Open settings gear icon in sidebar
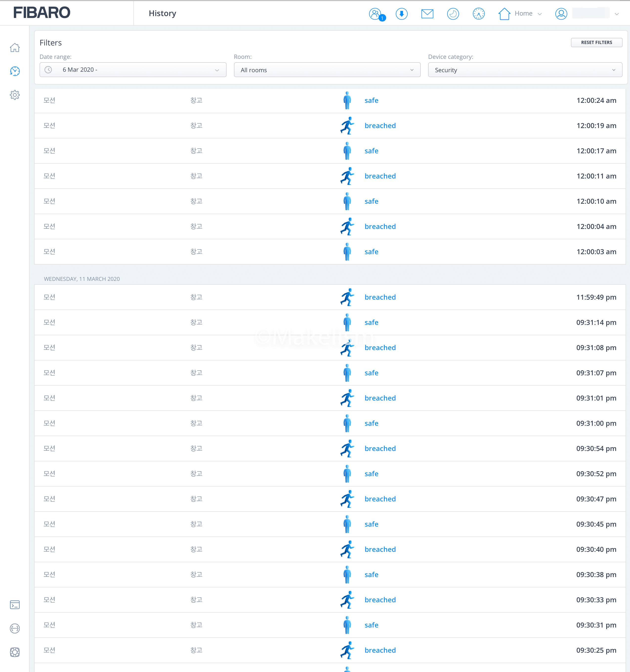Viewport: 630px width, 672px height. [15, 95]
